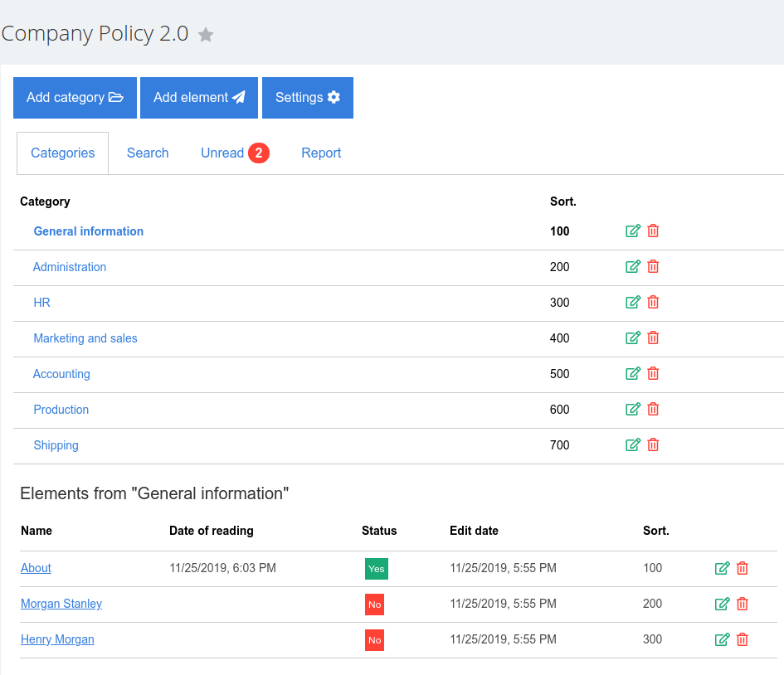Star the Company Policy 2.0 page
Screen dimensions: 784x675
point(206,35)
